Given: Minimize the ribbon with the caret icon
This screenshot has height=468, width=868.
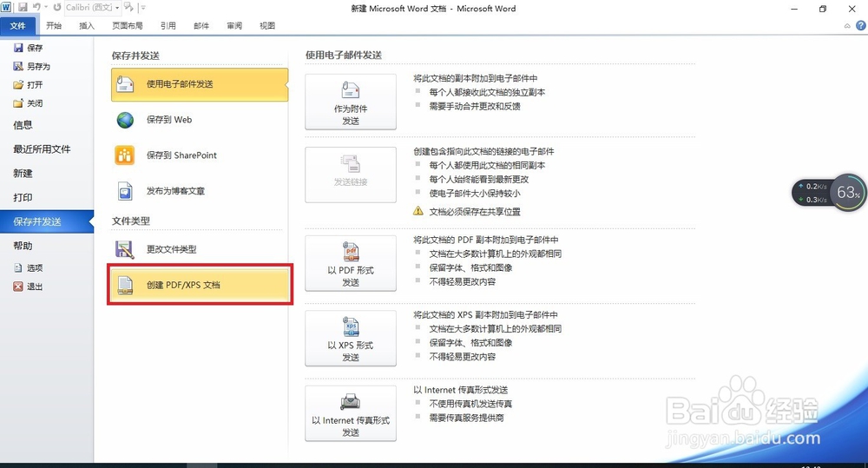Looking at the screenshot, I should click(847, 26).
